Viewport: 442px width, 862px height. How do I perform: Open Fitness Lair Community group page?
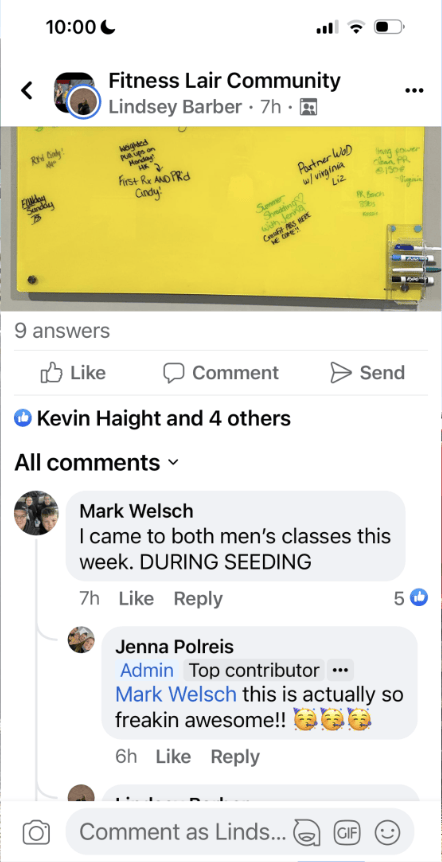tap(224, 81)
